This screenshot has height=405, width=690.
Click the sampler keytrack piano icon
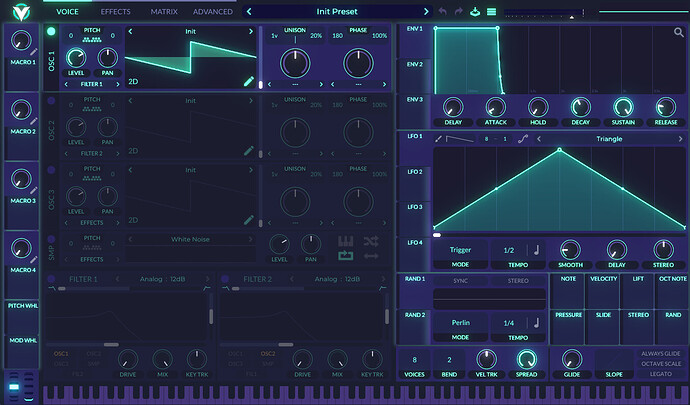click(347, 242)
